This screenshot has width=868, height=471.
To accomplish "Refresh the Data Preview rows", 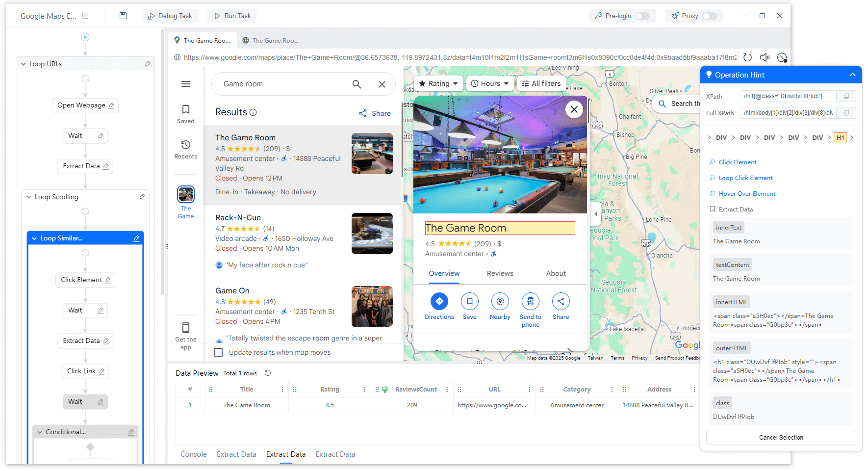I will tap(268, 373).
